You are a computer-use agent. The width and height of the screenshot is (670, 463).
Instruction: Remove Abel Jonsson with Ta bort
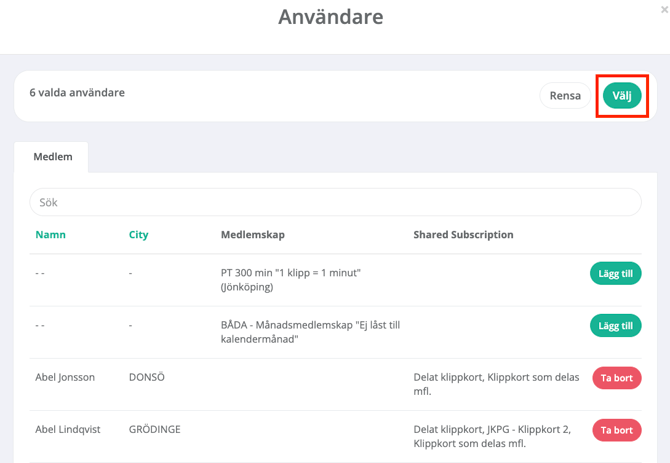(616, 378)
